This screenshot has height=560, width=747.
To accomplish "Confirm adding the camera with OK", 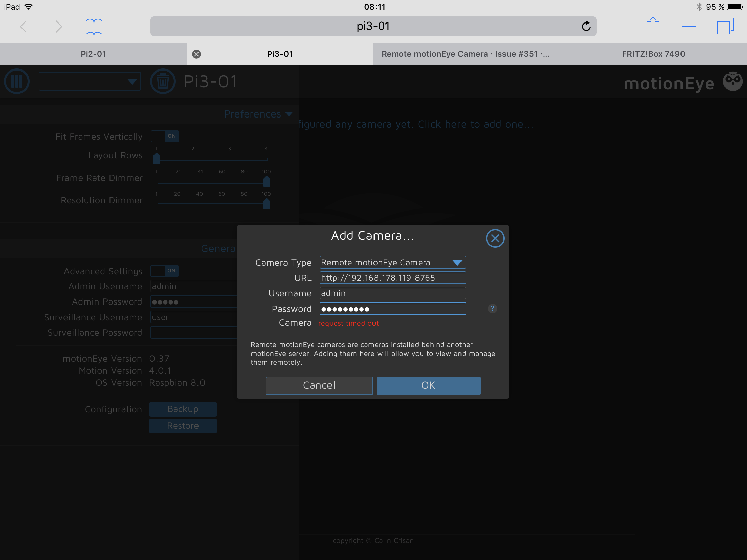I will [428, 385].
